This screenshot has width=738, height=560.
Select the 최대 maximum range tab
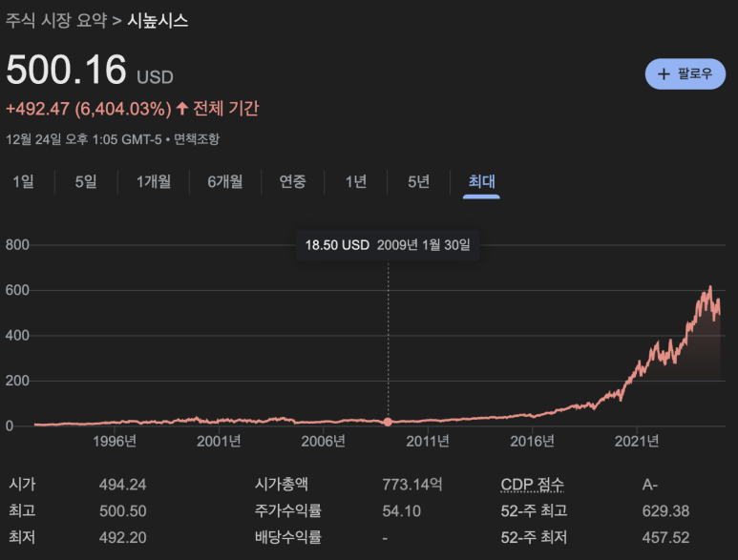tap(481, 181)
